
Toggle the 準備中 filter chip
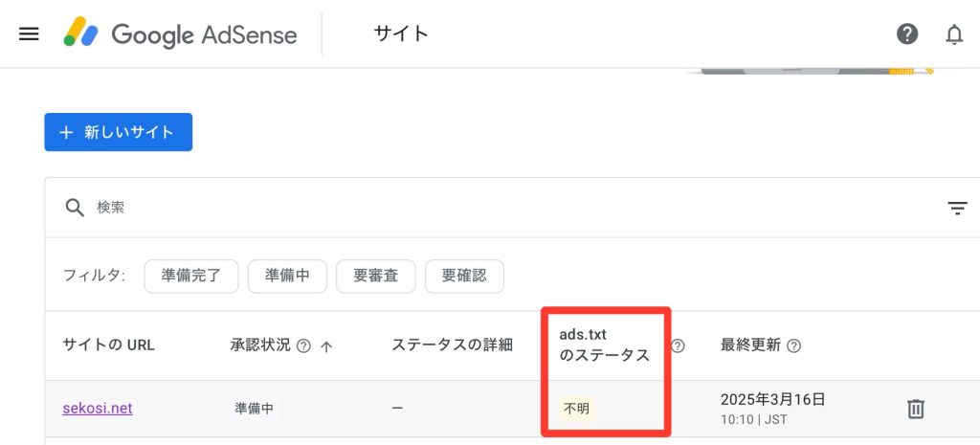(x=287, y=277)
